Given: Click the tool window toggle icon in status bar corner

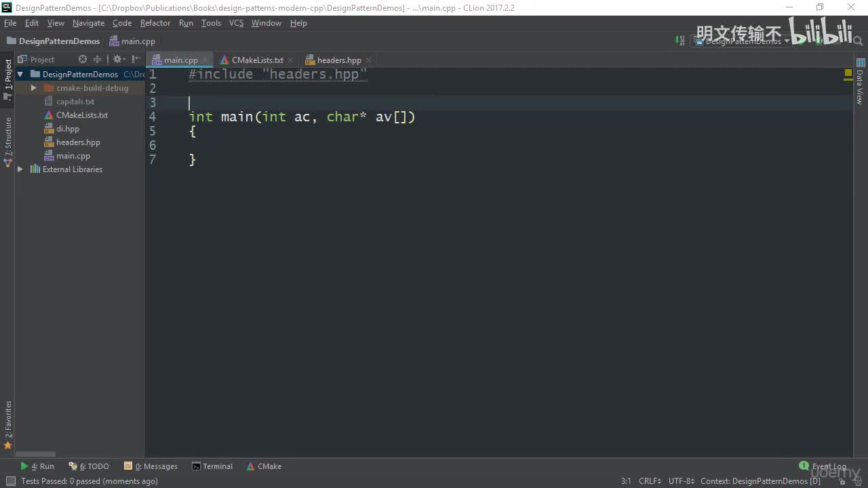Looking at the screenshot, I should 10,481.
